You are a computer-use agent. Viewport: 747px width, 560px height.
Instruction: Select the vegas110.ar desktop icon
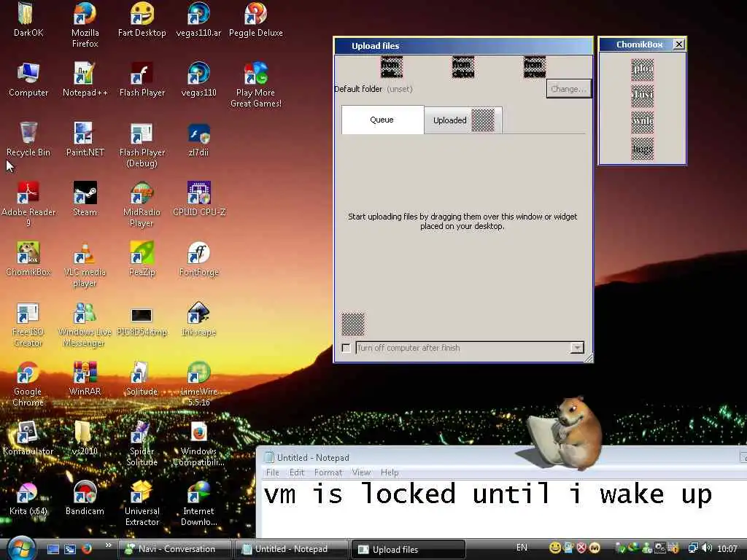[x=198, y=20]
